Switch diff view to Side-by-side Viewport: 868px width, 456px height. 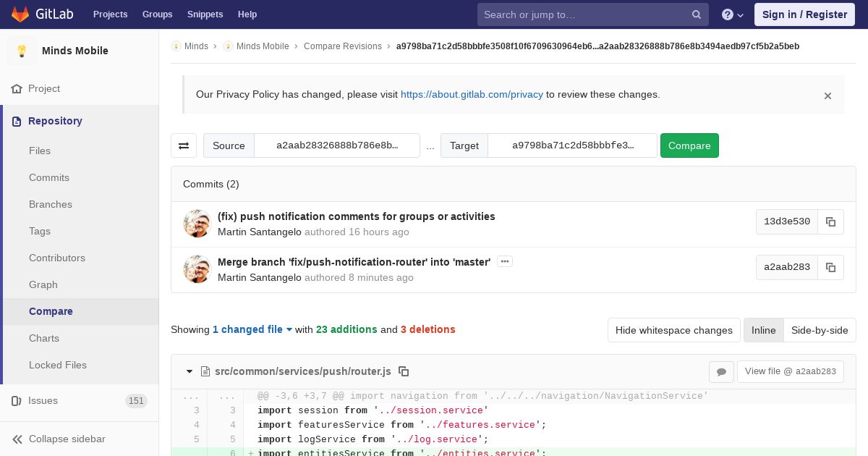point(820,330)
